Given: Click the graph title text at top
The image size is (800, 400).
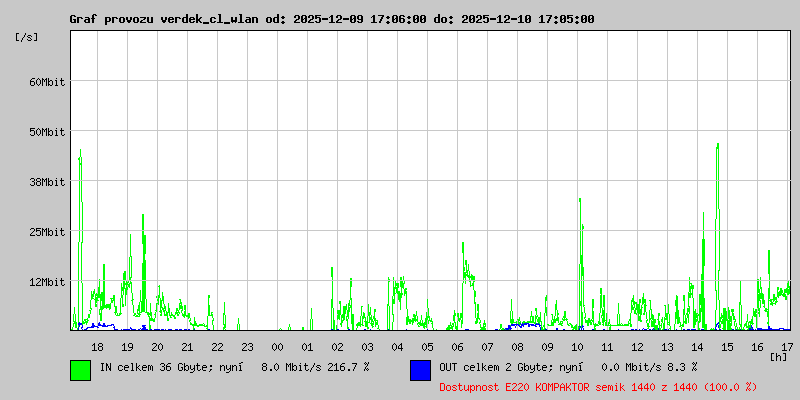Looking at the screenshot, I should (x=331, y=19).
